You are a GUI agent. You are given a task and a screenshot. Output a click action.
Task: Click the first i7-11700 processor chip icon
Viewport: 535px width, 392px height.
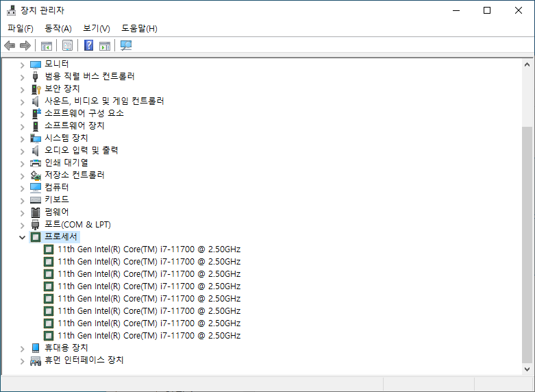coord(49,249)
